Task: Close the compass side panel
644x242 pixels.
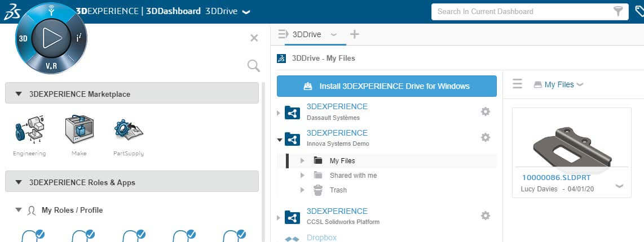Action: tap(254, 38)
